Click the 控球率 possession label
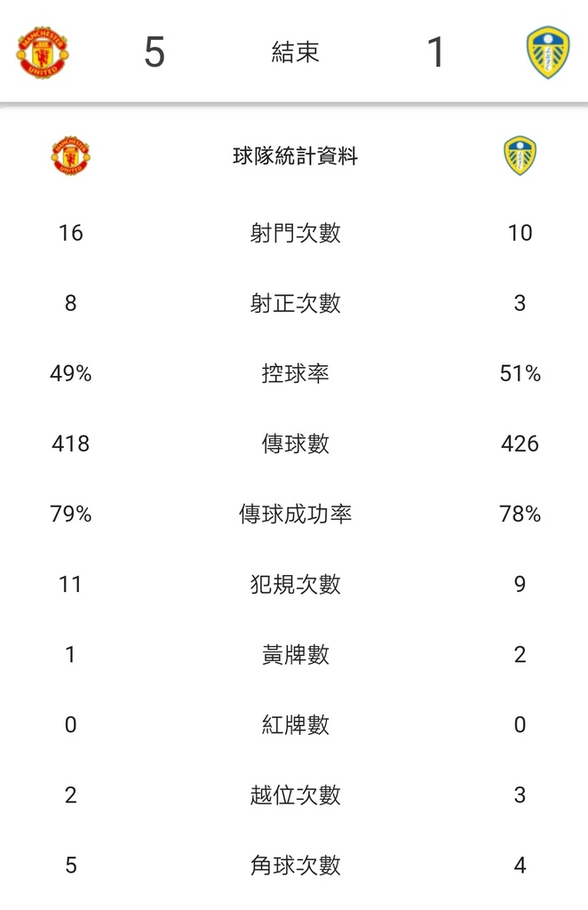The height and width of the screenshot is (910, 588). click(295, 373)
